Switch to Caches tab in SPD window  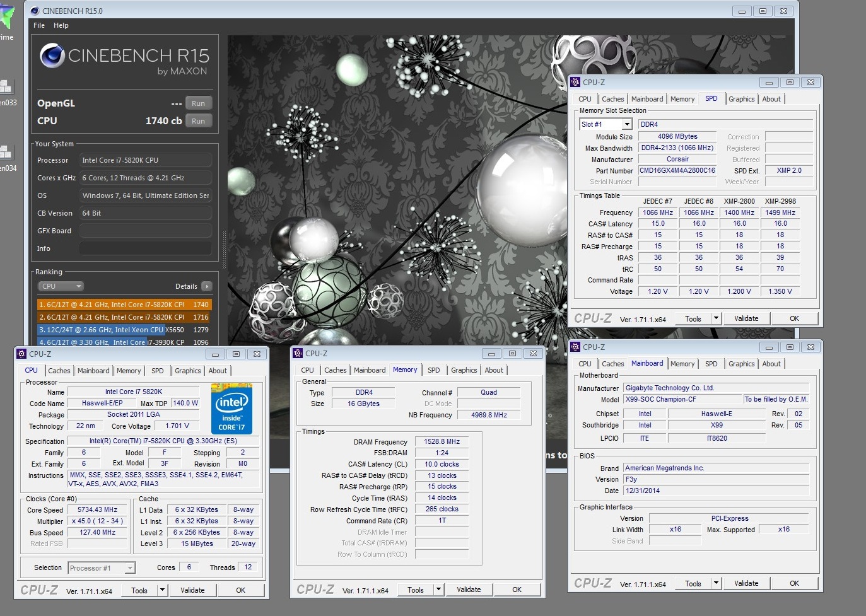point(612,99)
